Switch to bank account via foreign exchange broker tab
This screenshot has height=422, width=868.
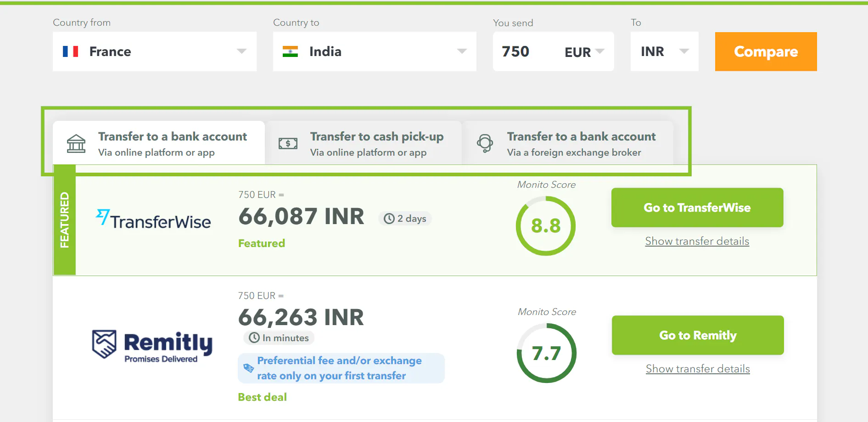[568, 143]
